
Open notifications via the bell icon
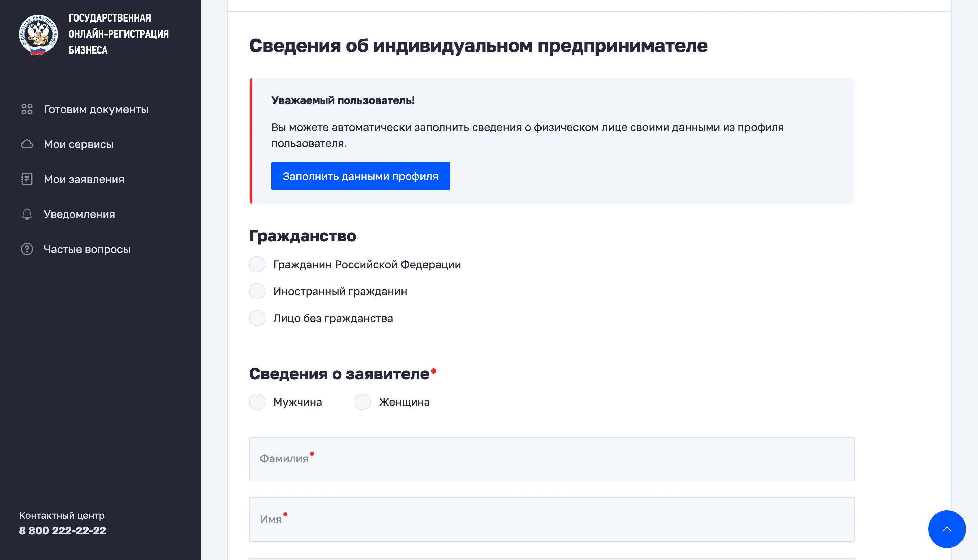[27, 214]
